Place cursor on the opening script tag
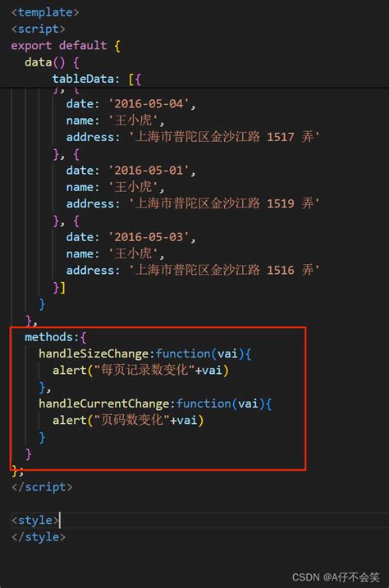Screen dimensions: 389x588 click(x=39, y=29)
